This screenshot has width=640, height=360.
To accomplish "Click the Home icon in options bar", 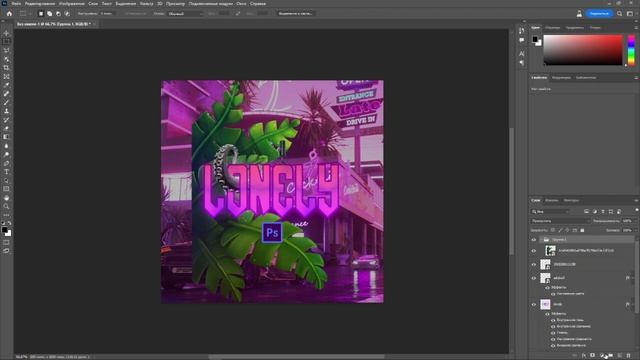I will coord(9,13).
